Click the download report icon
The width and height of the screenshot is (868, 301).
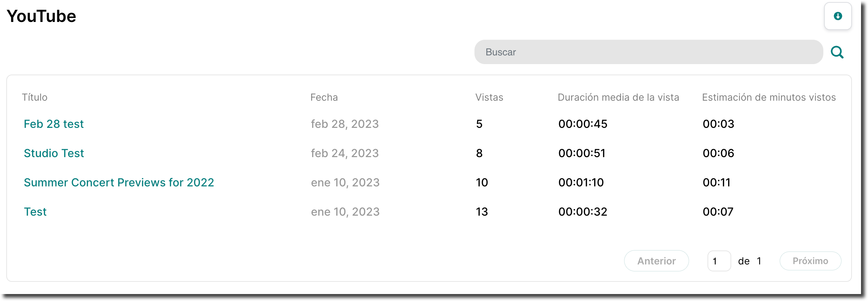[838, 16]
